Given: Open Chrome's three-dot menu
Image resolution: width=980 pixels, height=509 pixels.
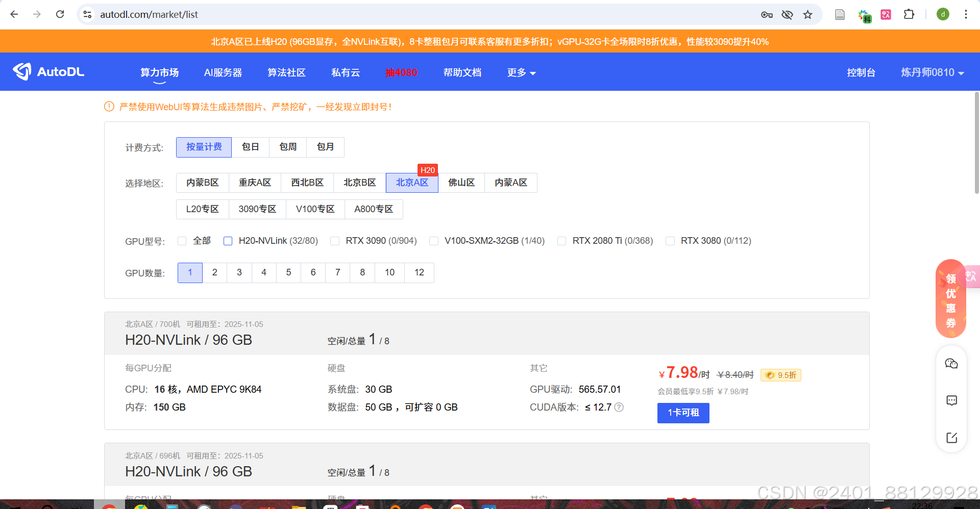Looking at the screenshot, I should (x=966, y=14).
